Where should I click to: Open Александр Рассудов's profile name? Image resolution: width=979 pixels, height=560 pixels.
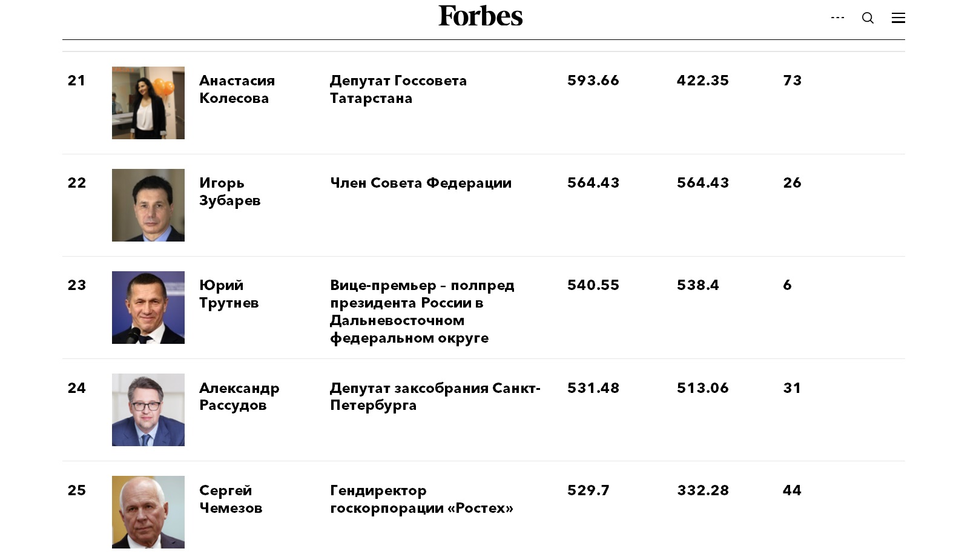(239, 396)
